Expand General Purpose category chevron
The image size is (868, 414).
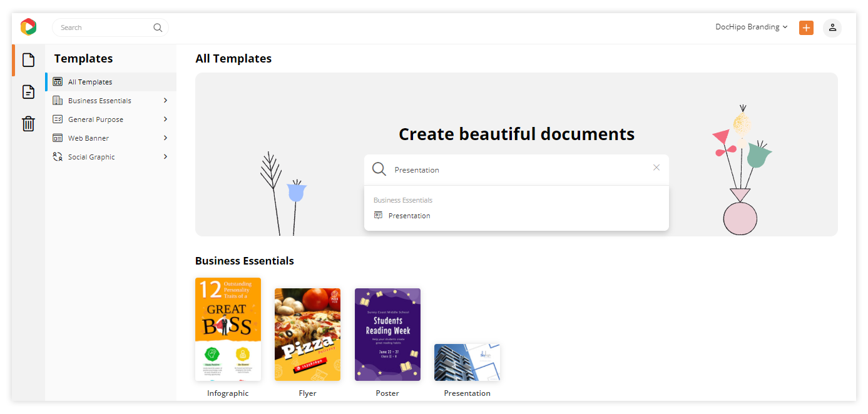(x=165, y=119)
